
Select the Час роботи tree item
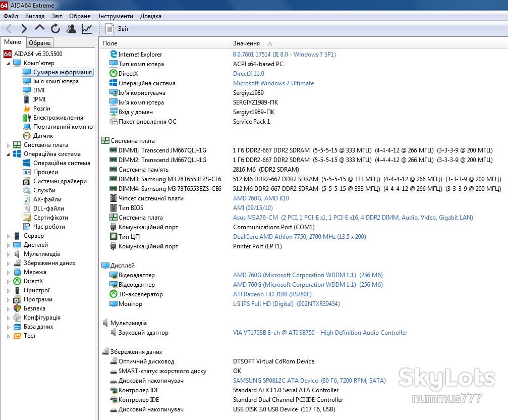click(x=49, y=227)
